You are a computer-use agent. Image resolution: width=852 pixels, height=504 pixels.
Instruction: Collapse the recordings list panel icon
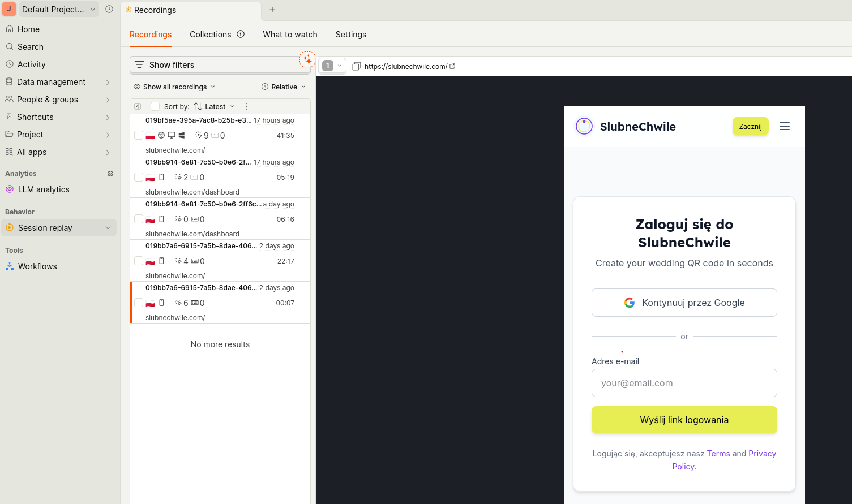pos(138,106)
